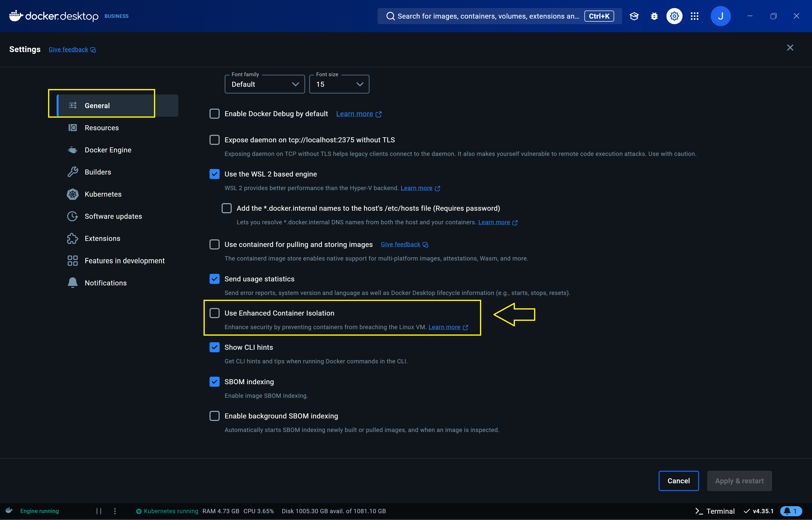Screen dimensions: 812x520
Task: Click the troubleshoot bug icon
Action: coord(654,16)
